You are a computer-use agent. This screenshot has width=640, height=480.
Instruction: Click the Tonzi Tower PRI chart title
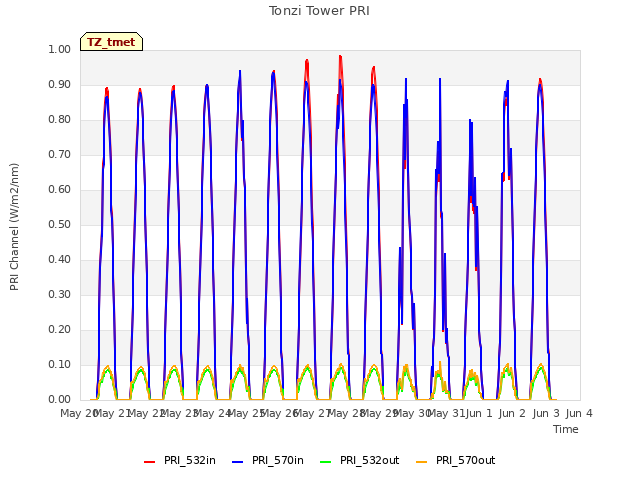pos(319,11)
